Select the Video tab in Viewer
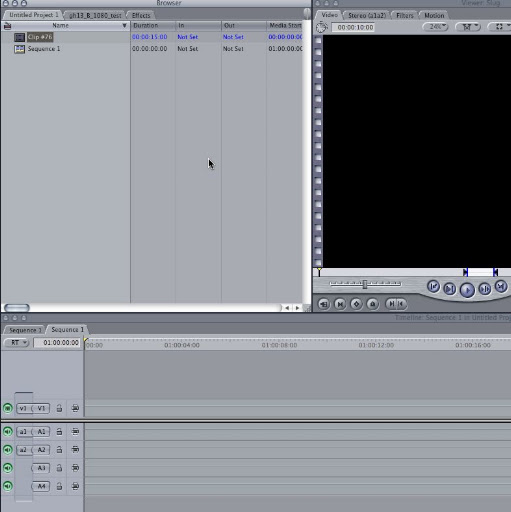511x512 pixels. pyautogui.click(x=329, y=15)
